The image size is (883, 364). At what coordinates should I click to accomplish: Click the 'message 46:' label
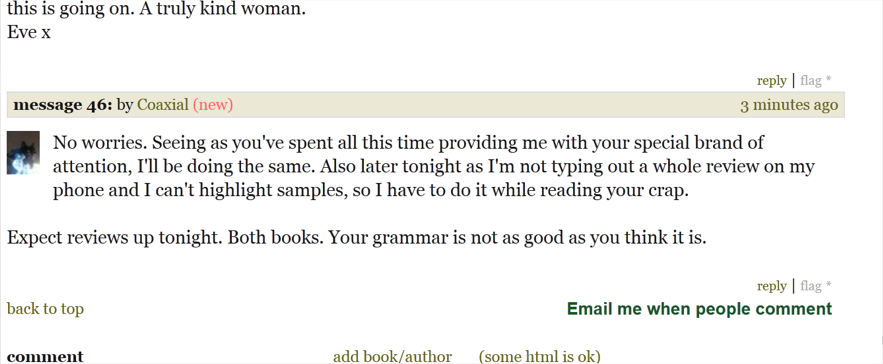click(x=63, y=105)
